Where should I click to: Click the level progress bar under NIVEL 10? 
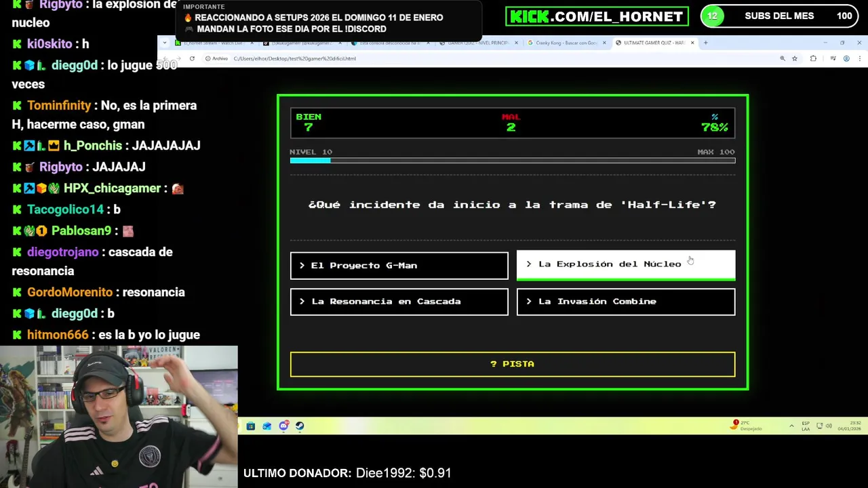[x=512, y=161]
